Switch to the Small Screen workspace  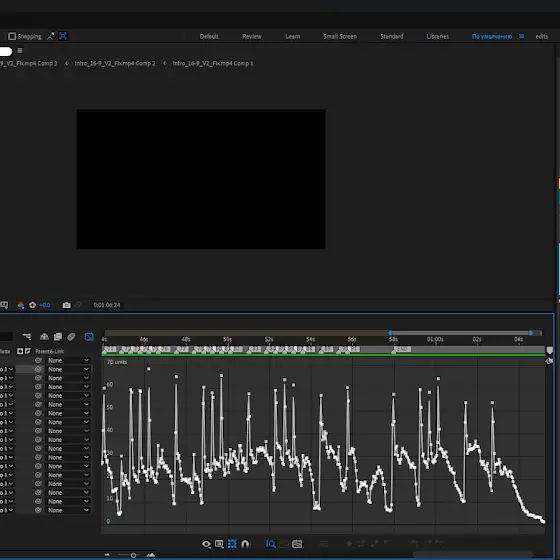pyautogui.click(x=340, y=36)
